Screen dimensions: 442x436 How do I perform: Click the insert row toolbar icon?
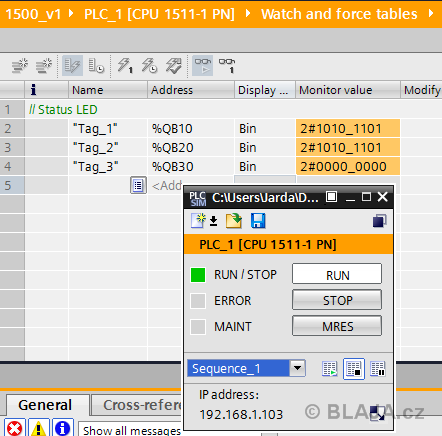(x=20, y=66)
